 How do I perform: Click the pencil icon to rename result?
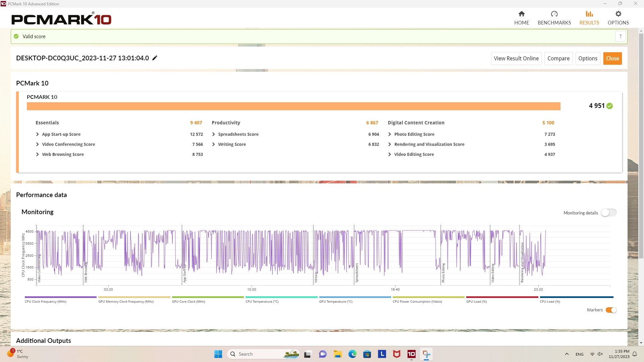(x=155, y=58)
